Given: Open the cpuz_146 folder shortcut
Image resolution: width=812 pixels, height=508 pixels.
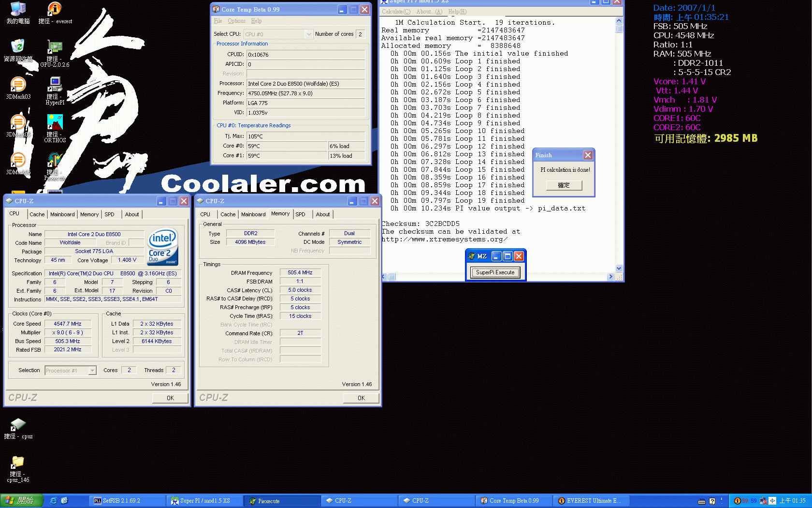Looking at the screenshot, I should pyautogui.click(x=18, y=469).
